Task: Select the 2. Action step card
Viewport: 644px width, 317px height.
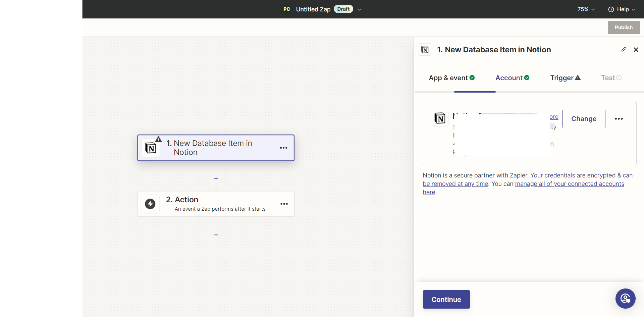Action: pyautogui.click(x=216, y=204)
